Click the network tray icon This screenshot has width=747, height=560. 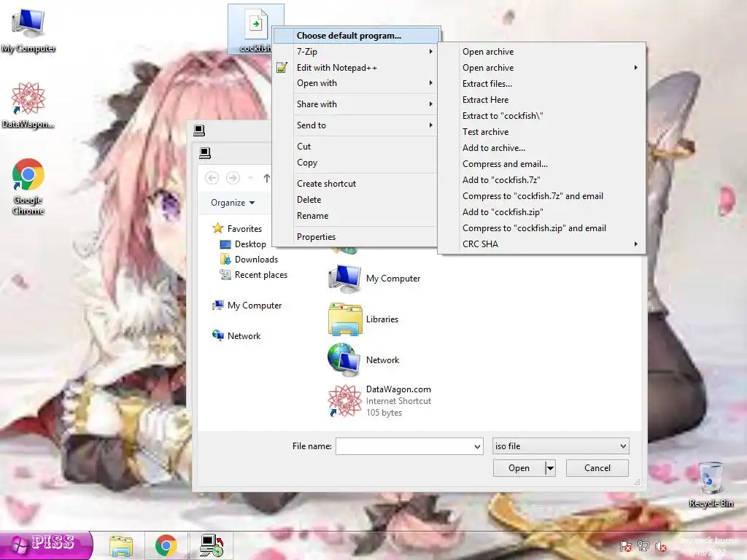tap(643, 547)
